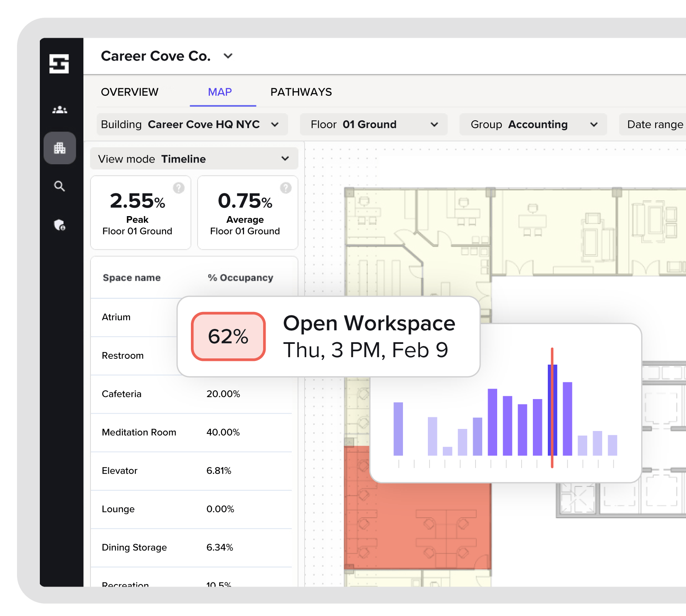This screenshot has width=686, height=616.
Task: Click the red timeline marker on chart
Action: click(x=552, y=408)
